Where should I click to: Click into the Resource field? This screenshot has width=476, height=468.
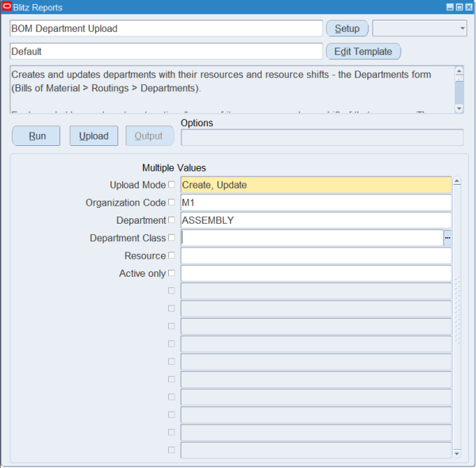pyautogui.click(x=316, y=255)
